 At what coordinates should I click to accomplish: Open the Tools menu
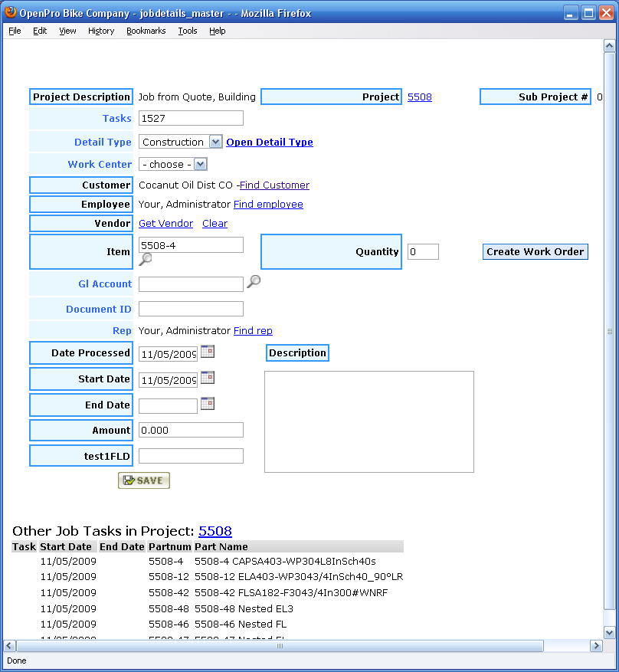188,31
